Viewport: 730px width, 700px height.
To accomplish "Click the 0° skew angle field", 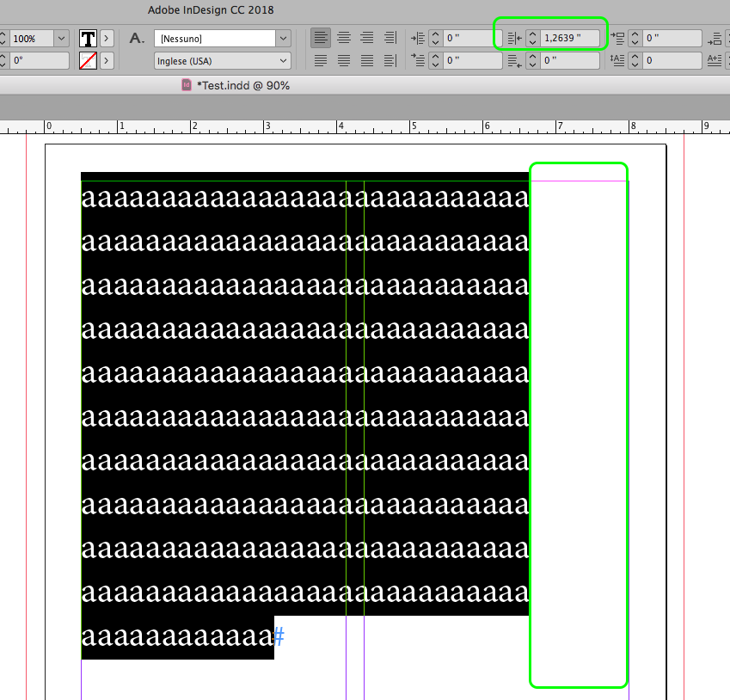I will tap(40, 60).
